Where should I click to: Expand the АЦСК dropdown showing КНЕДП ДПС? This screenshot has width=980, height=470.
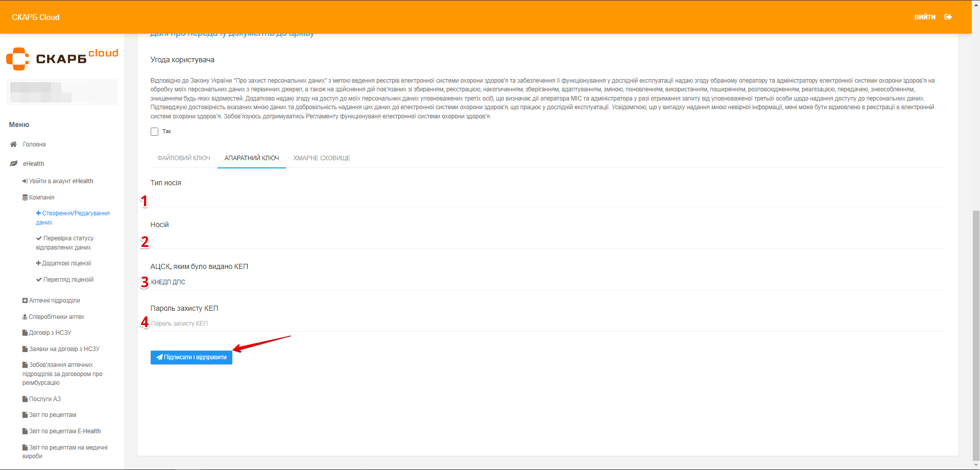(x=547, y=282)
